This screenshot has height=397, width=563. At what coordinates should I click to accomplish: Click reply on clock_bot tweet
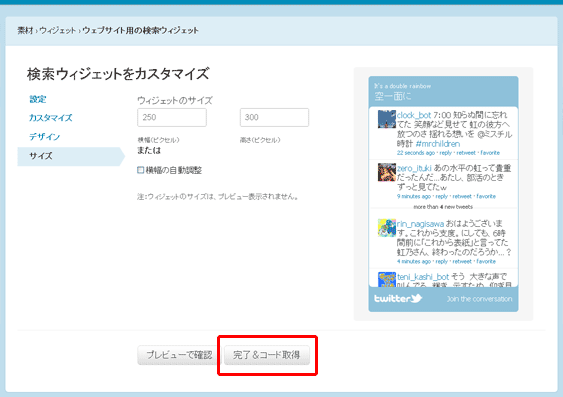446,153
